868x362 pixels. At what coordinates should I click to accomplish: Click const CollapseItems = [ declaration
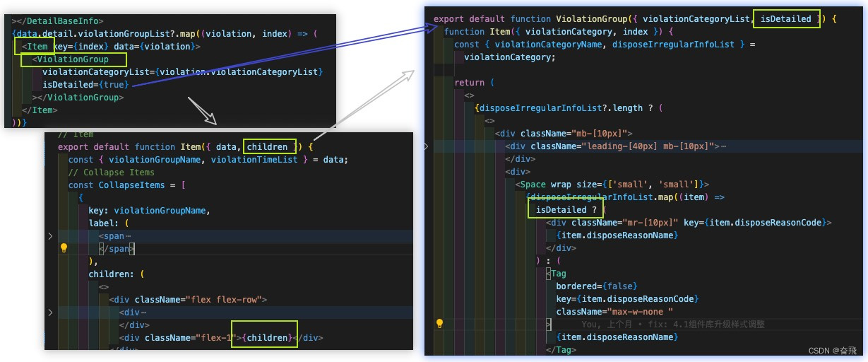coord(127,185)
